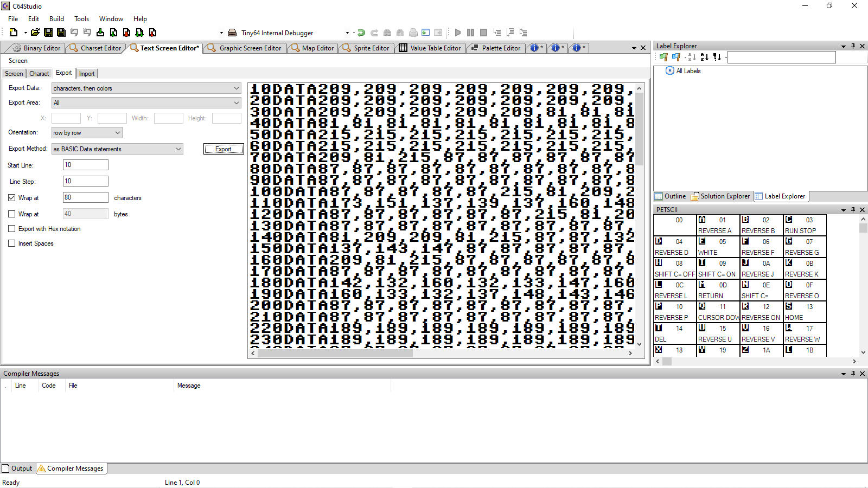Image resolution: width=868 pixels, height=488 pixels.
Task: Pin the PETSCII panel
Action: (853, 210)
